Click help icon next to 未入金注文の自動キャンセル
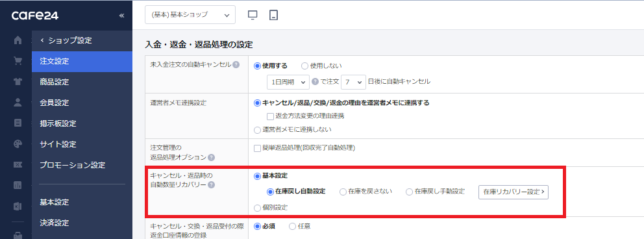644x239 pixels. (236, 65)
